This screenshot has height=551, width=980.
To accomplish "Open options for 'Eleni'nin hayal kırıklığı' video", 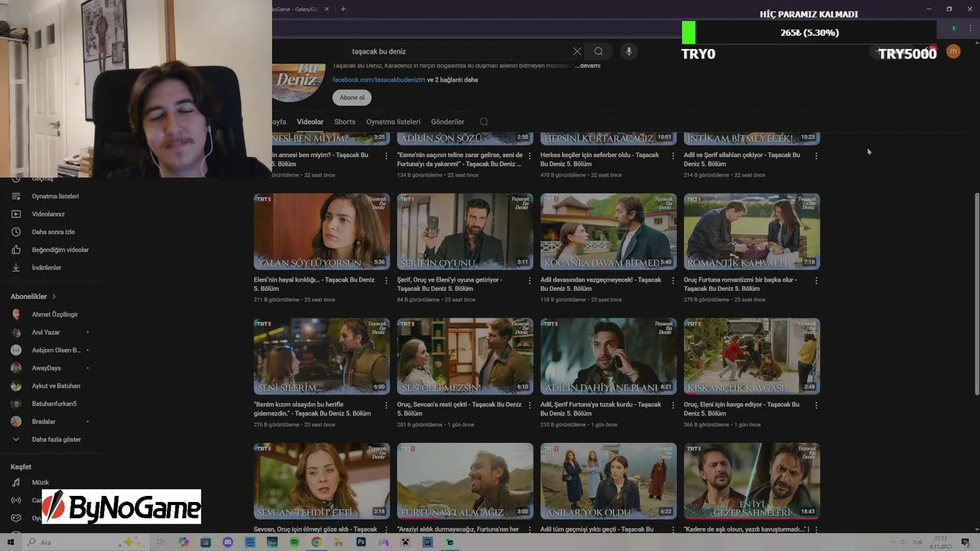I will pos(386,281).
